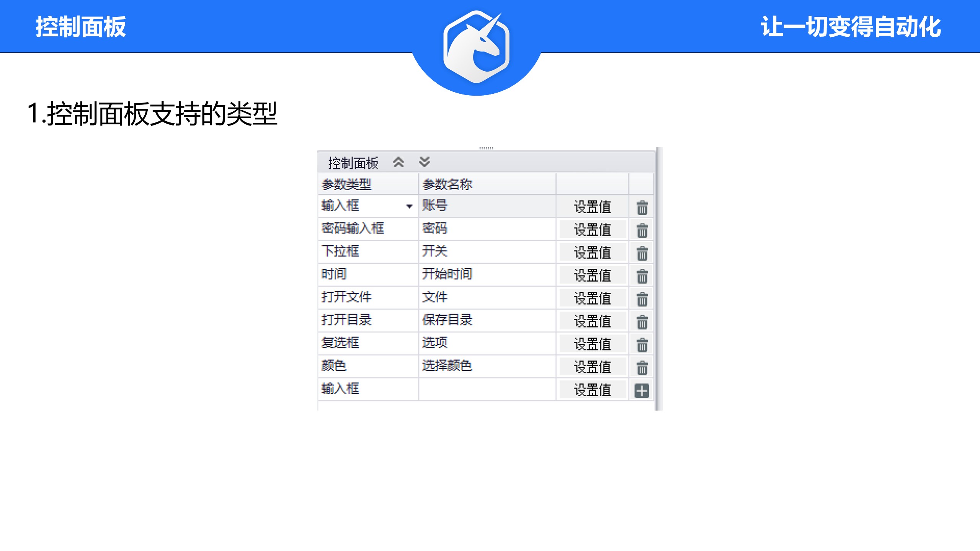
Task: Expand panel with double down chevron
Action: (424, 162)
